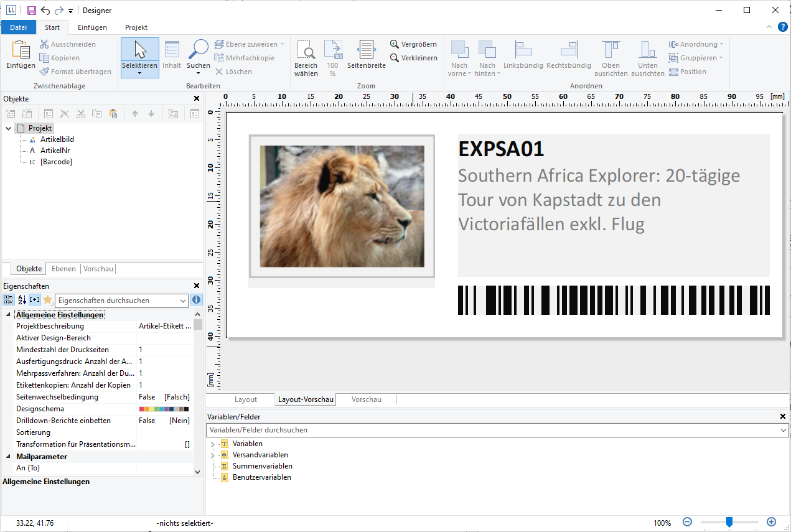Open the Variablen/Felder durchsuchen dropdown
Screen dimensions: 791x532
pyautogui.click(x=782, y=430)
